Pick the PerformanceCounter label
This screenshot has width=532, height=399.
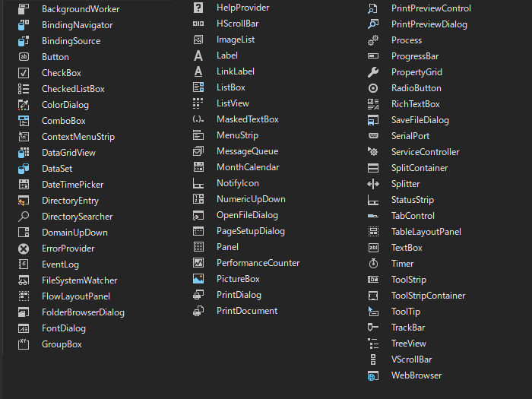pyautogui.click(x=258, y=263)
